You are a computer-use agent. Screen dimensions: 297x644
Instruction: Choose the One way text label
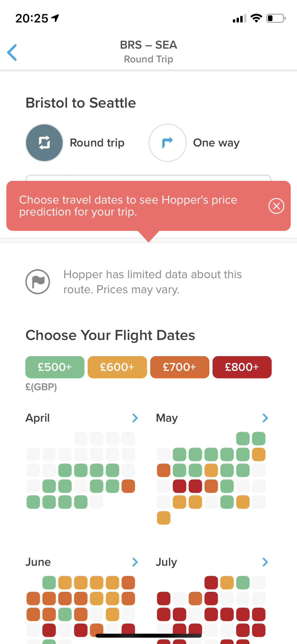pos(216,143)
